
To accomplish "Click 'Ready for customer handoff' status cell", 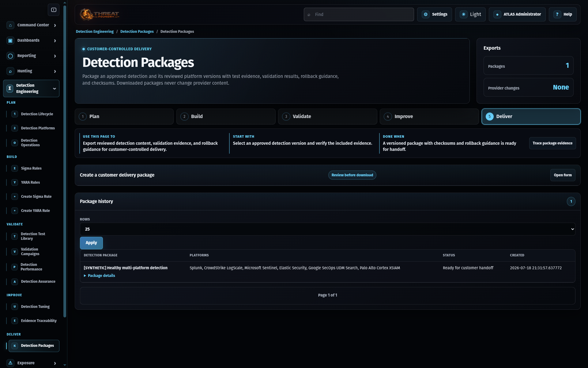I will coord(468,268).
